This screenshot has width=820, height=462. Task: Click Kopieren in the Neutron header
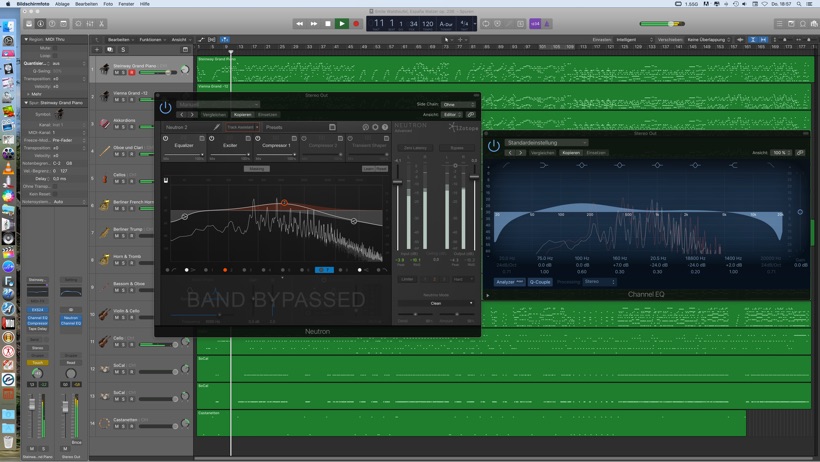click(242, 115)
